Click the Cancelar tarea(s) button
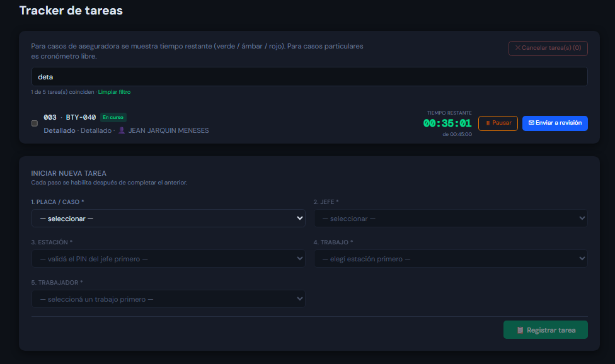The image size is (615, 364). pos(548,48)
